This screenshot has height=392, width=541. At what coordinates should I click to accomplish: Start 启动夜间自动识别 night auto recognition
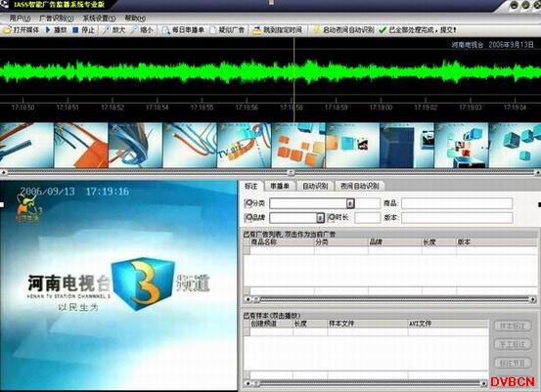(x=343, y=30)
